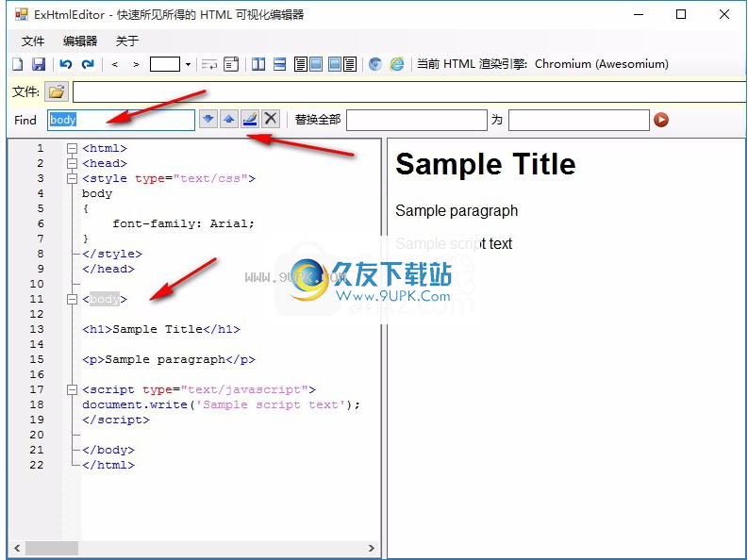This screenshot has width=748, height=560.
Task: Show code-left preview-right layout
Action: click(x=308, y=64)
